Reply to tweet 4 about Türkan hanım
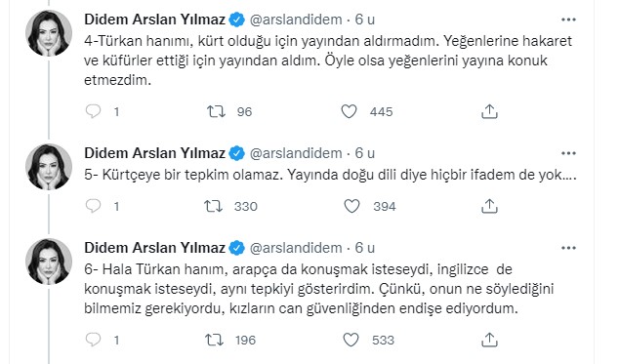Image resolution: width=619 pixels, height=364 pixels. (x=93, y=111)
